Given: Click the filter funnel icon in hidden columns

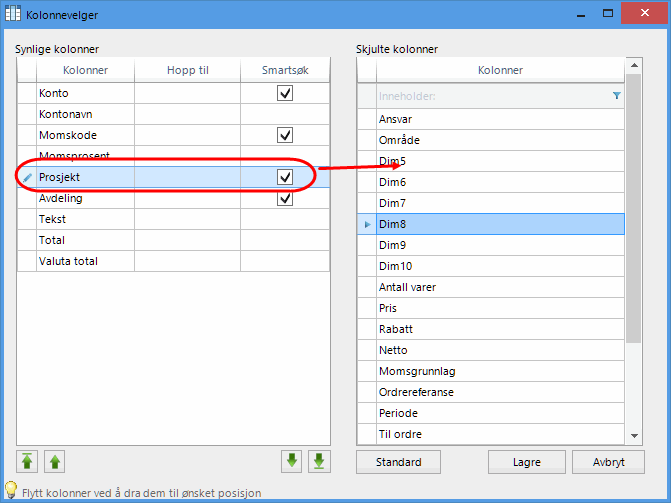Looking at the screenshot, I should click(x=616, y=96).
